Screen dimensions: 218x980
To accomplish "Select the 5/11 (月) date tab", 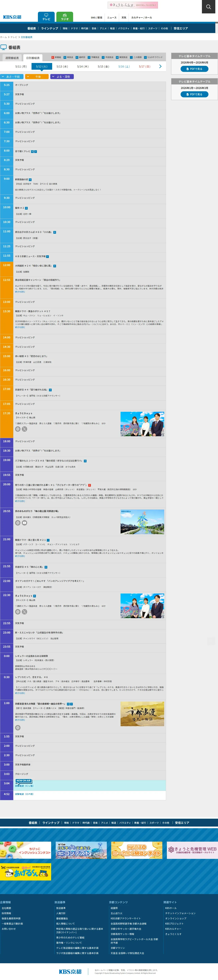I will click(21, 67).
